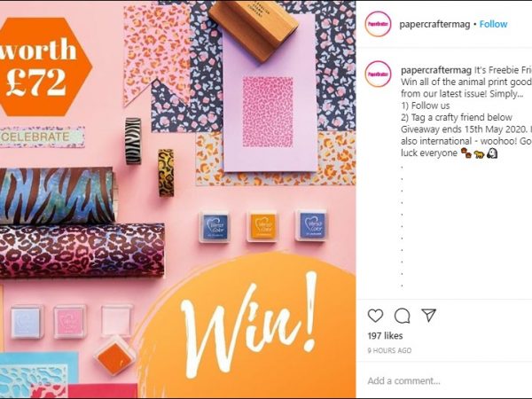Click the blue zebra print paper roll
Screen dimensions: 532x399
pos(57,195)
